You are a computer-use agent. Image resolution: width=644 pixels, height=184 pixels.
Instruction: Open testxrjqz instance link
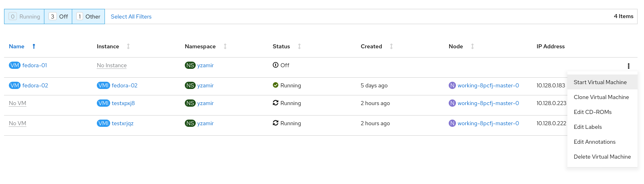click(123, 123)
